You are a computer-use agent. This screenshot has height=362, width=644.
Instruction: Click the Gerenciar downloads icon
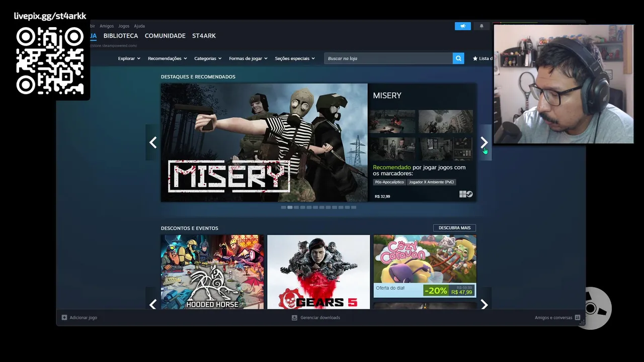294,318
